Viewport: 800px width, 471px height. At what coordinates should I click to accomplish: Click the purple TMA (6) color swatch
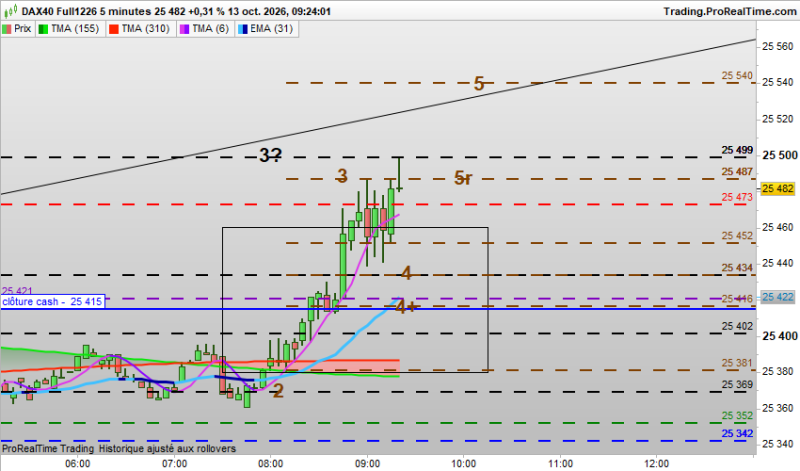184,29
